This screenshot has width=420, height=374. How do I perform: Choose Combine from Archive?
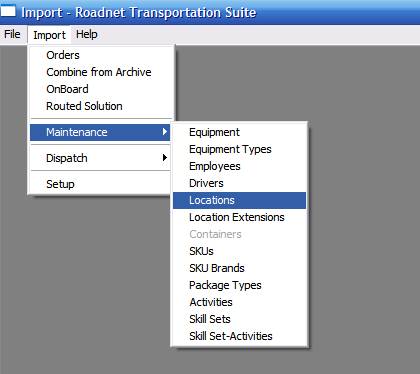(x=100, y=72)
